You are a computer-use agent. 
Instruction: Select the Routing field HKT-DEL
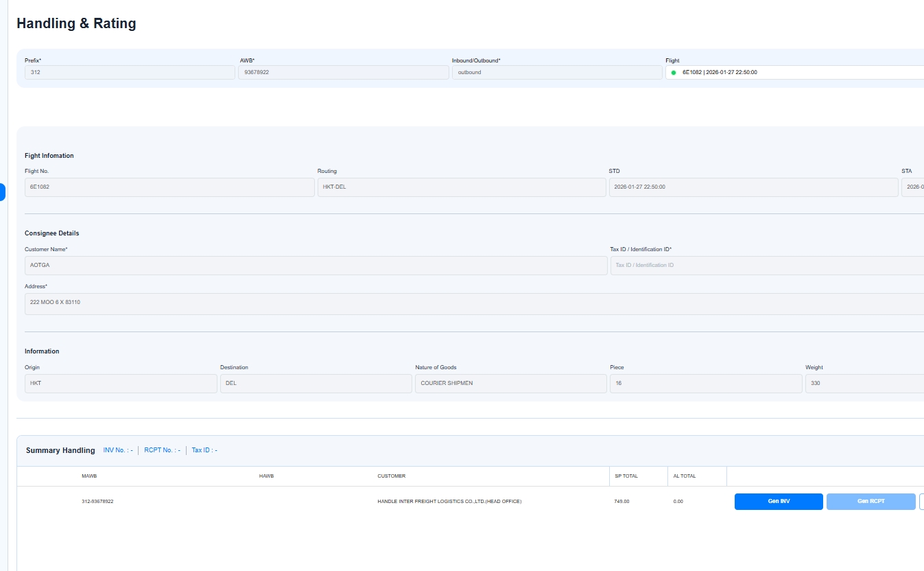(x=462, y=187)
